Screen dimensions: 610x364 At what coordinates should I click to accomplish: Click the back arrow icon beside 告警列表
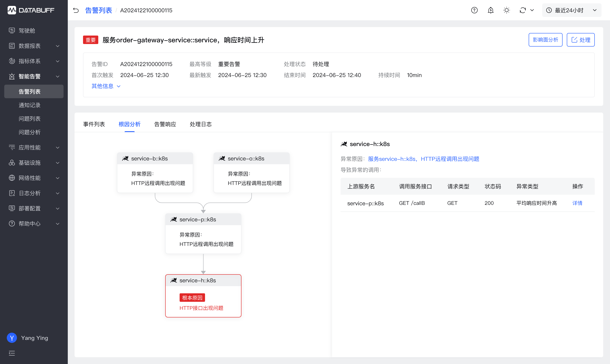click(x=76, y=10)
